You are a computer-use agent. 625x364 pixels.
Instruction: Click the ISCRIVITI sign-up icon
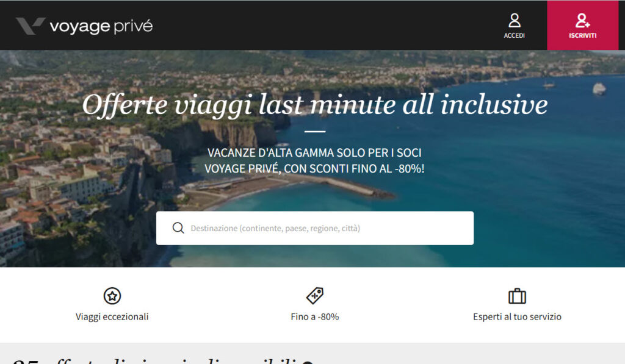coord(582,21)
